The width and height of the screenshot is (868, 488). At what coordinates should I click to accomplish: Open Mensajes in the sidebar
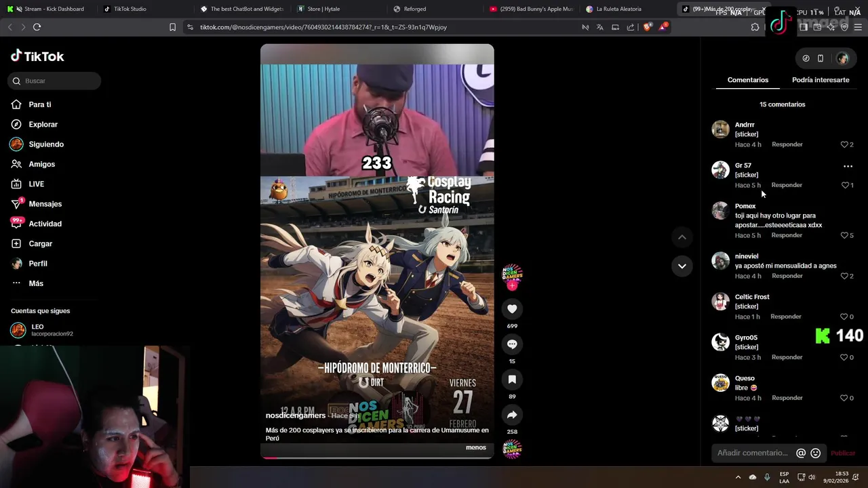[x=45, y=204]
